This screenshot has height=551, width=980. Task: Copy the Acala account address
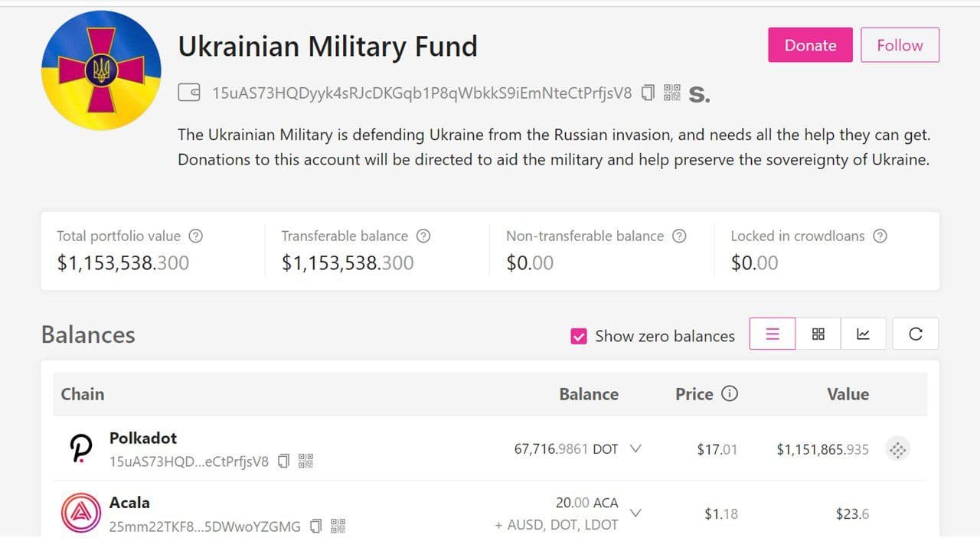click(x=316, y=527)
